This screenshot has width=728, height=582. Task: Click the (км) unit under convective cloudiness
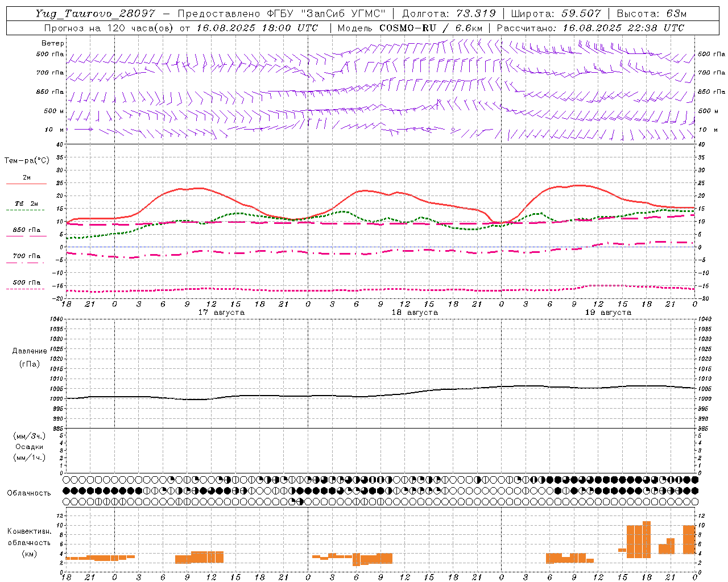[x=30, y=554]
